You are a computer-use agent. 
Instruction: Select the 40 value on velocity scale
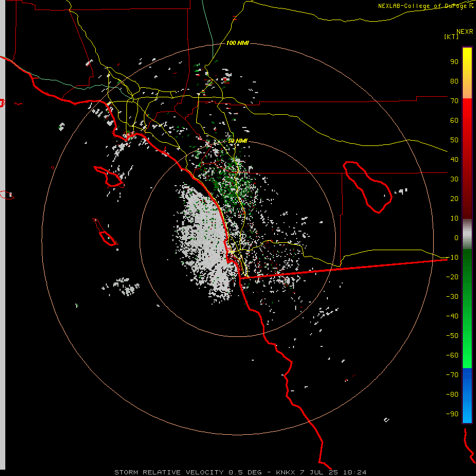[454, 159]
